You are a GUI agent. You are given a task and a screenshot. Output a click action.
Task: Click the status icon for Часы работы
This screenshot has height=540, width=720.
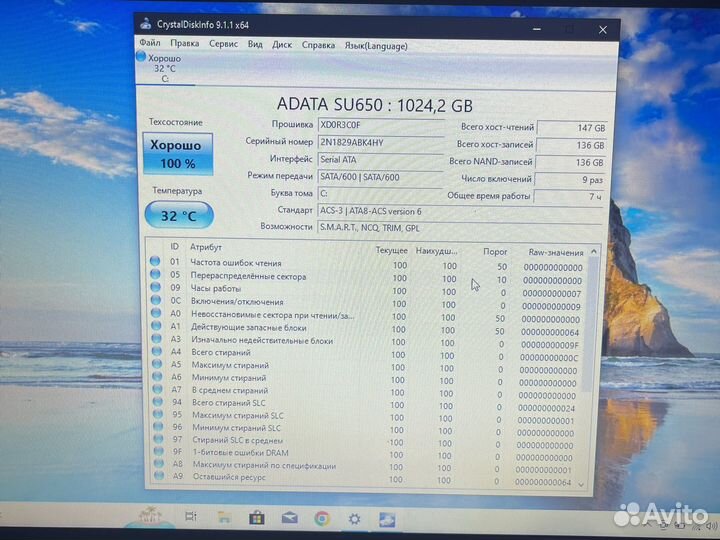click(156, 287)
